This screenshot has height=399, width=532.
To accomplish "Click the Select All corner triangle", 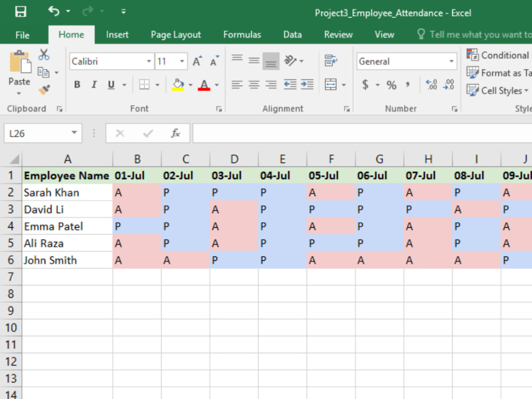I will click(14, 159).
